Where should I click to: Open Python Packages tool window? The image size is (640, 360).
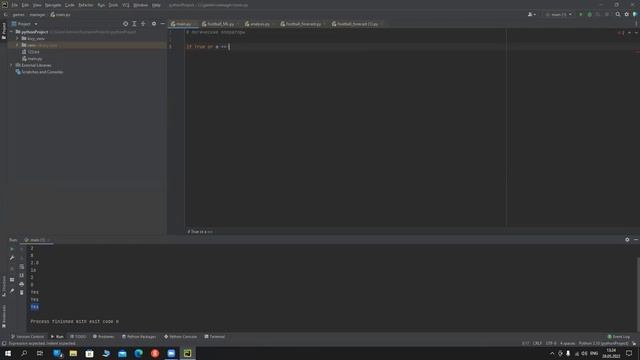tap(139, 337)
